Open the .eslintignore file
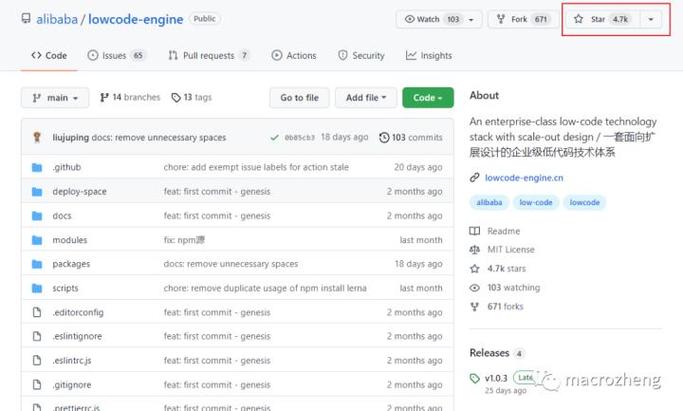Screen dimensions: 683x411 pos(77,336)
